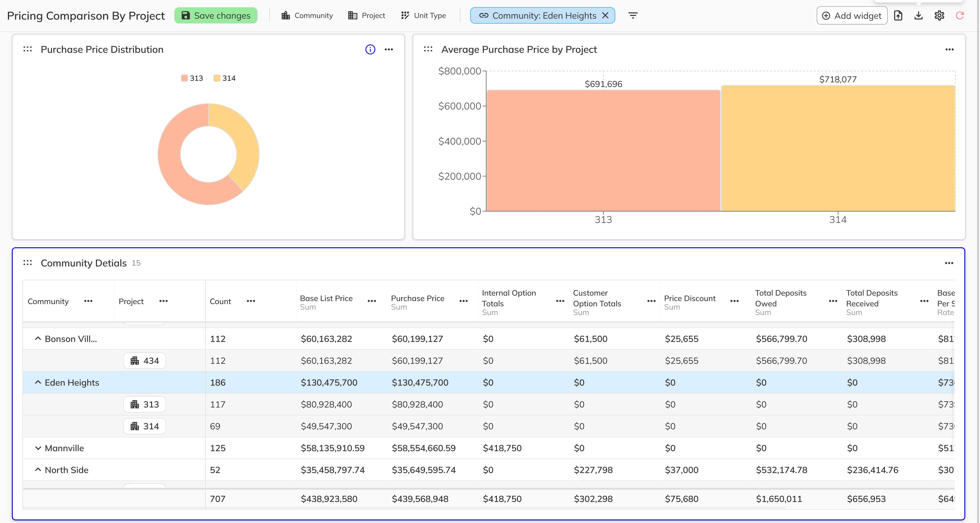Screen dimensions: 980x523
Task: Click info icon on Purchase Price Distribution
Action: pos(370,49)
